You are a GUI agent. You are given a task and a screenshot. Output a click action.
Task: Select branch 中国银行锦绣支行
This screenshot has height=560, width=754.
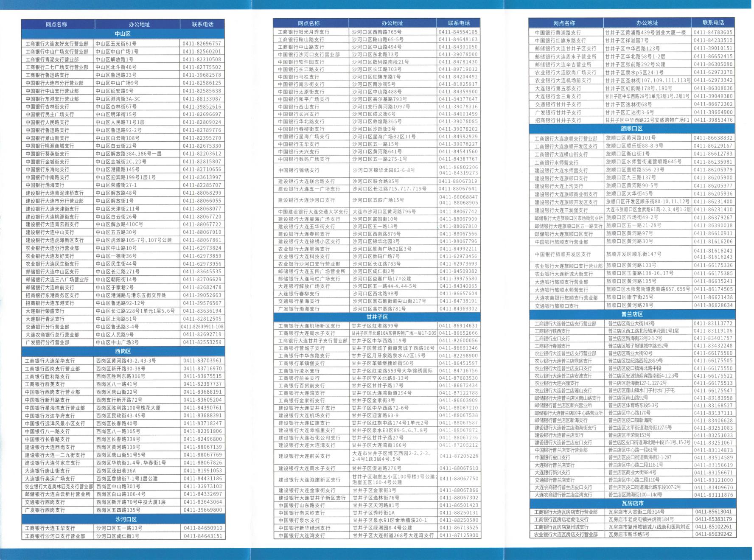click(299, 170)
